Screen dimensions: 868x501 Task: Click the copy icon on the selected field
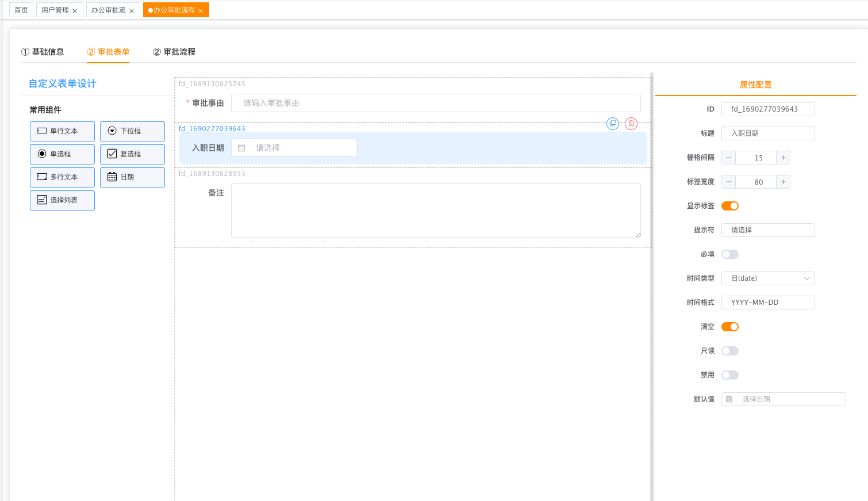613,124
